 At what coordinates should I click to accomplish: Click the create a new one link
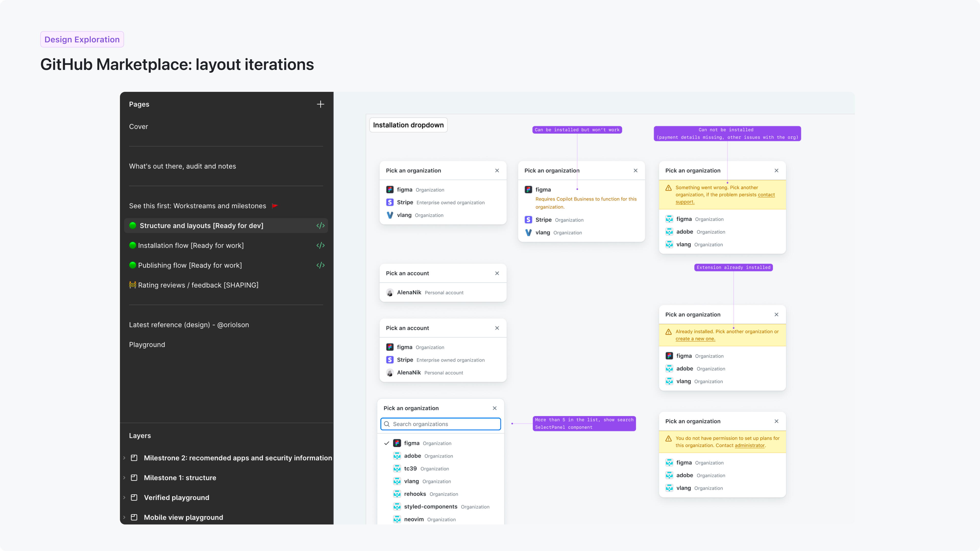click(696, 339)
